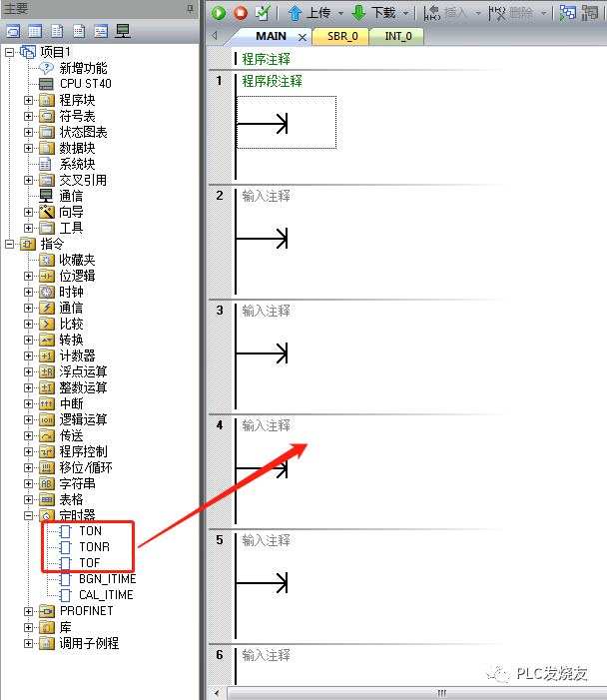Click the POU view toolbar icon
This screenshot has width=607, height=700.
(x=568, y=13)
